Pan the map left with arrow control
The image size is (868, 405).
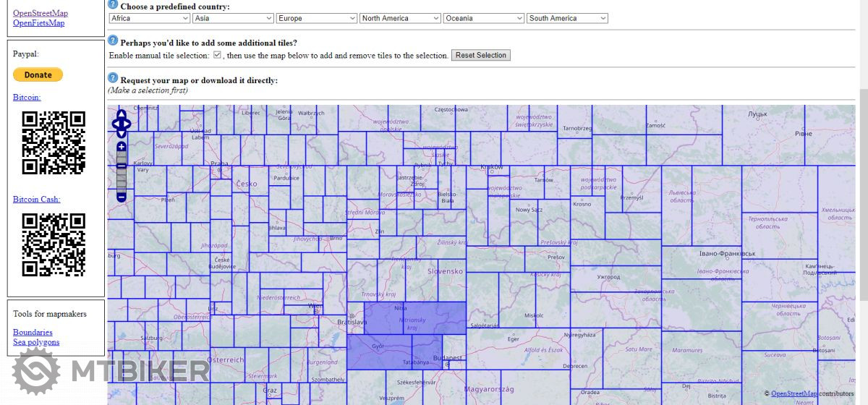pyautogui.click(x=114, y=124)
